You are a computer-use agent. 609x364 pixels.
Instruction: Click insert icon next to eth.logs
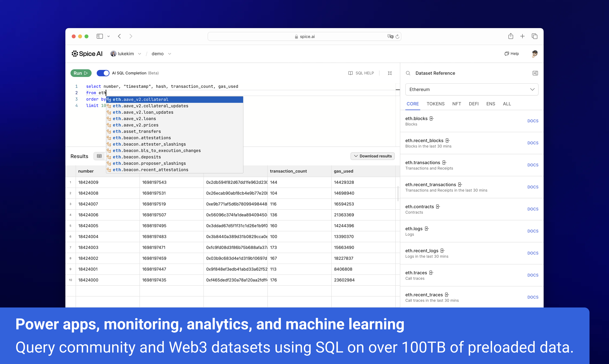coord(427,229)
